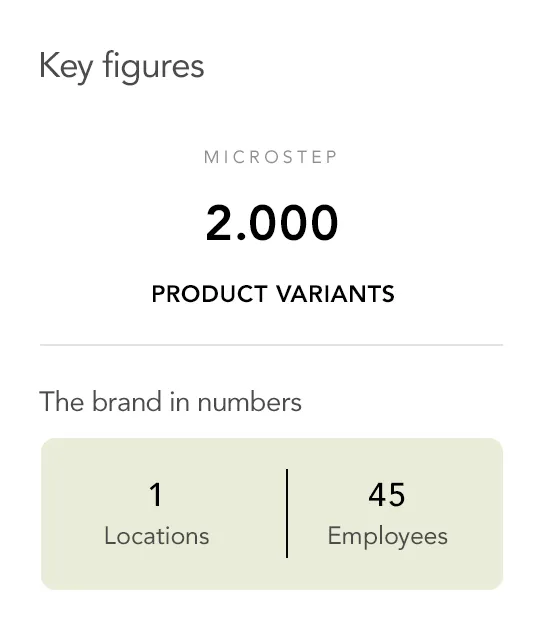Image resolution: width=544 pixels, height=630 pixels.
Task: Click The brand in numbers heading
Action: 170,401
